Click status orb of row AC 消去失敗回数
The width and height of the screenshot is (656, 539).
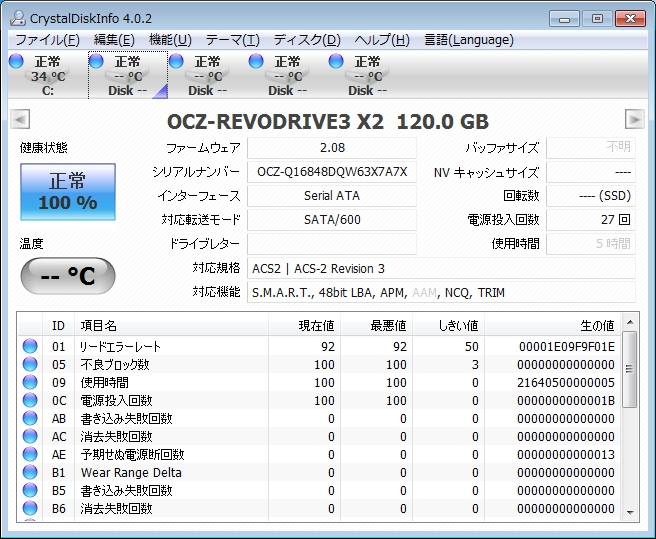(x=30, y=436)
